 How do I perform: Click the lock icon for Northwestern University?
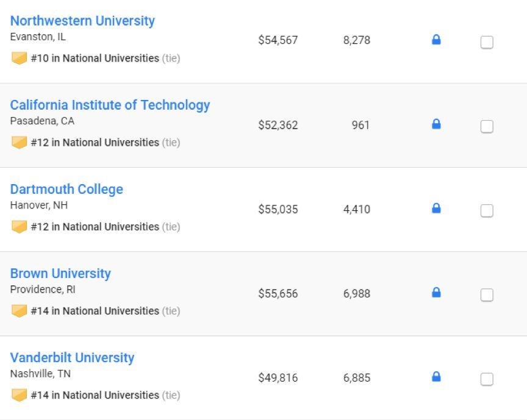pos(436,40)
